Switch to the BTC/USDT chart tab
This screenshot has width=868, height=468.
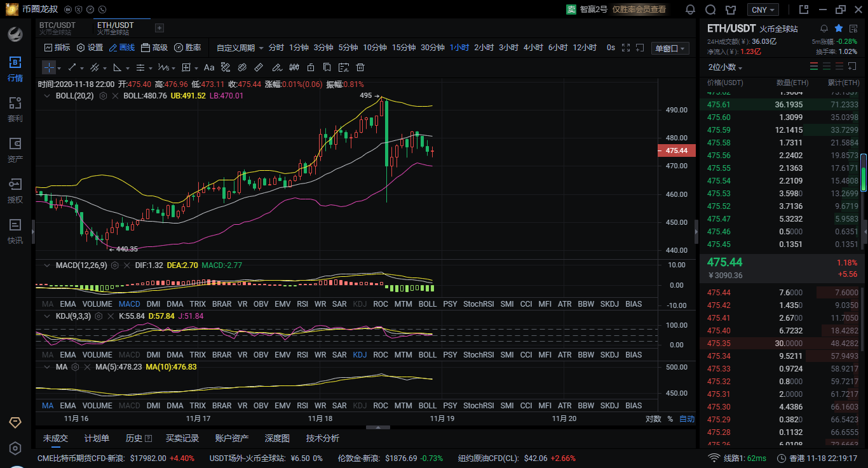point(58,28)
